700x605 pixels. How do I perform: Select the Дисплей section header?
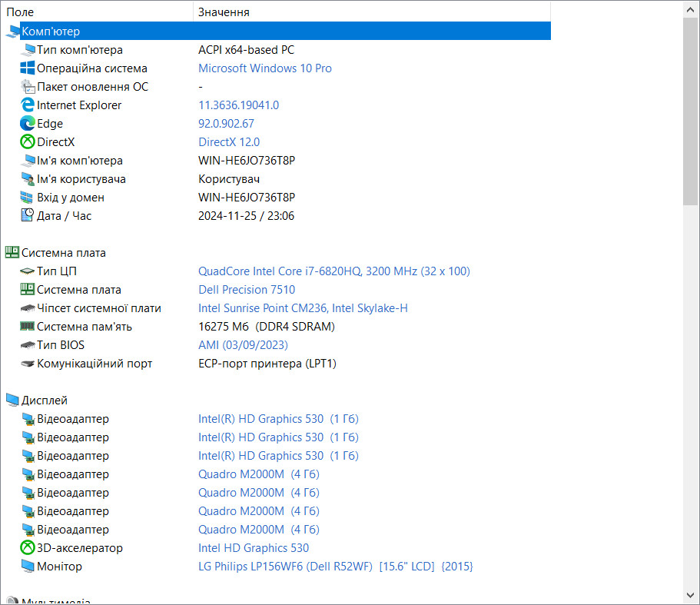(45, 400)
